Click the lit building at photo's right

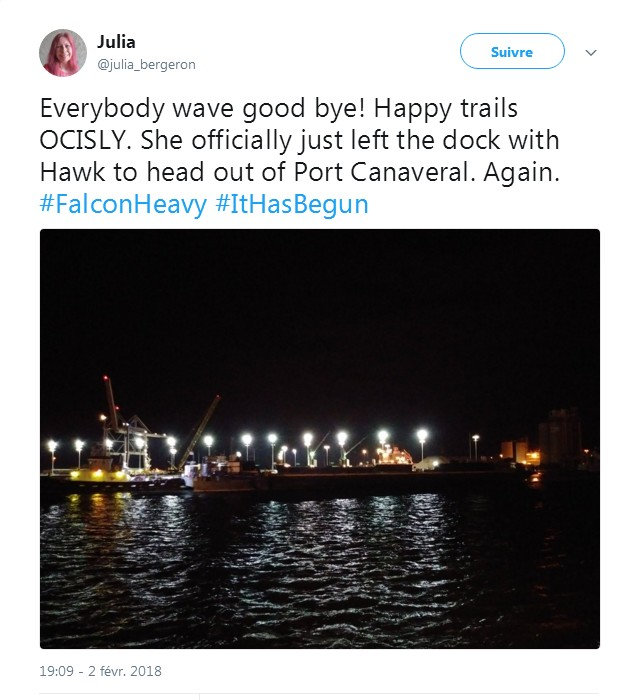click(x=560, y=438)
